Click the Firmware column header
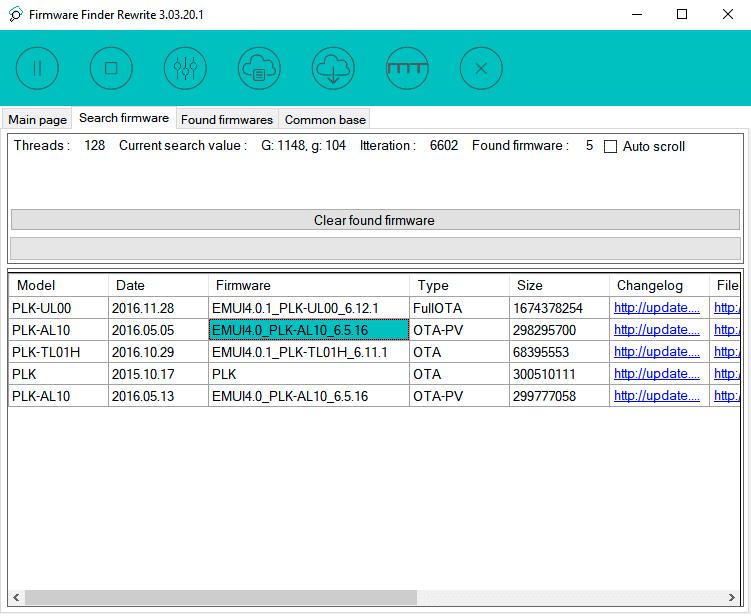 309,285
